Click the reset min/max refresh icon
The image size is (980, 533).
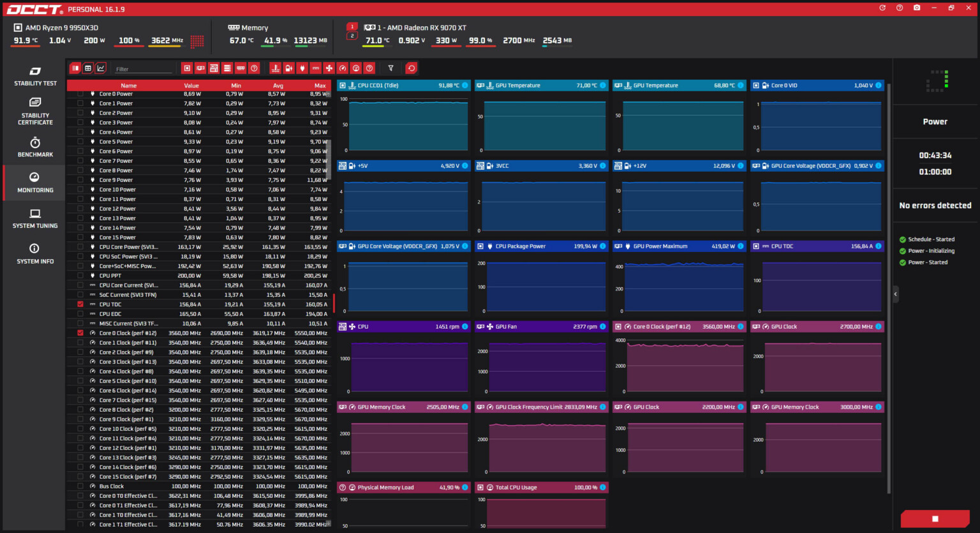click(412, 68)
